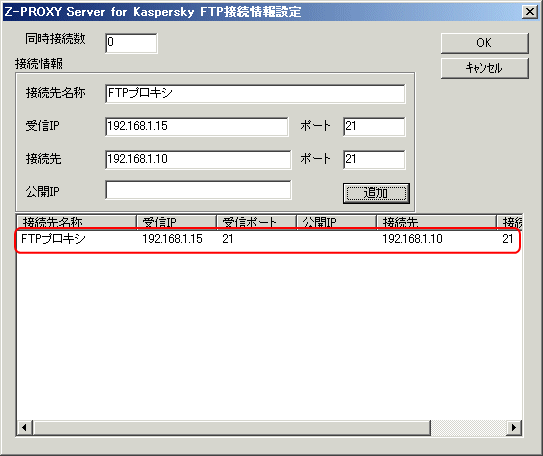
Task: Click the OK button
Action: click(x=484, y=43)
